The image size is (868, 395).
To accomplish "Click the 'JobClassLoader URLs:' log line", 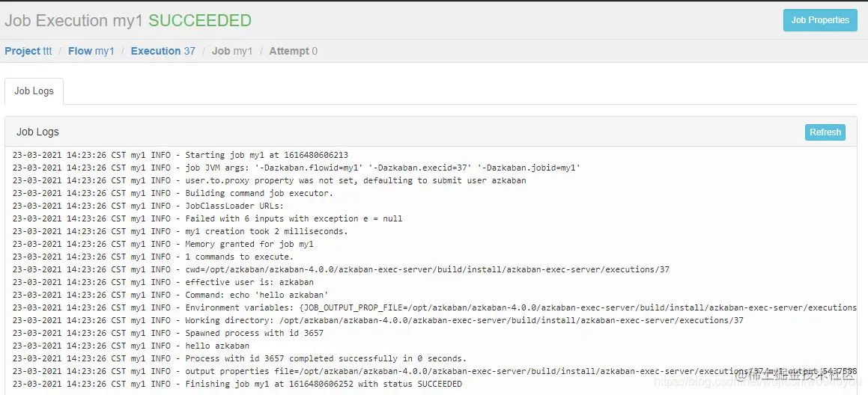I will coord(148,206).
